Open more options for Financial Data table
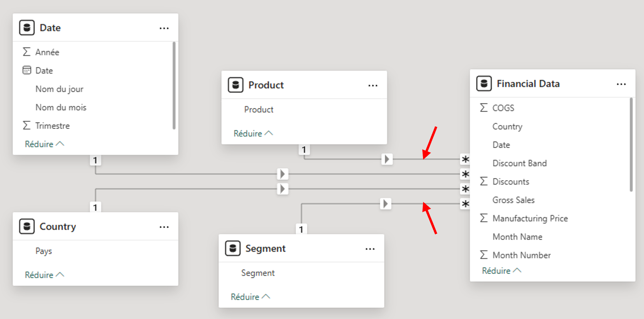 [x=621, y=84]
